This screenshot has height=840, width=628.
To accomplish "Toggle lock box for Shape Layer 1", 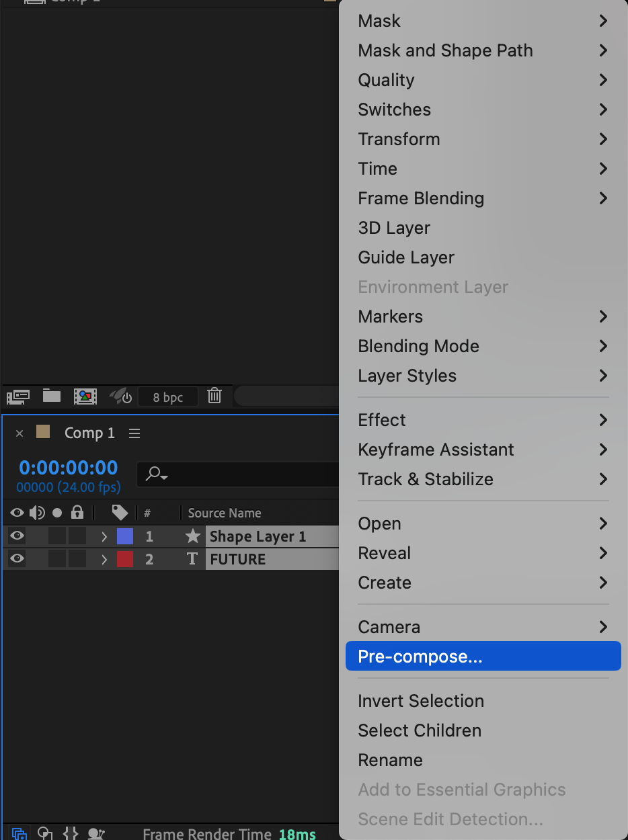I will coord(77,536).
